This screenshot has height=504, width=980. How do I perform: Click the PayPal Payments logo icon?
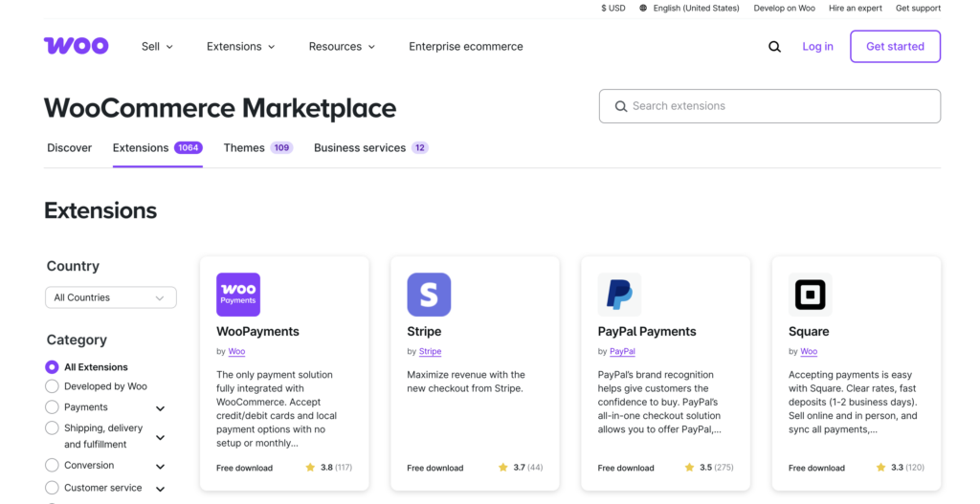pyautogui.click(x=619, y=295)
